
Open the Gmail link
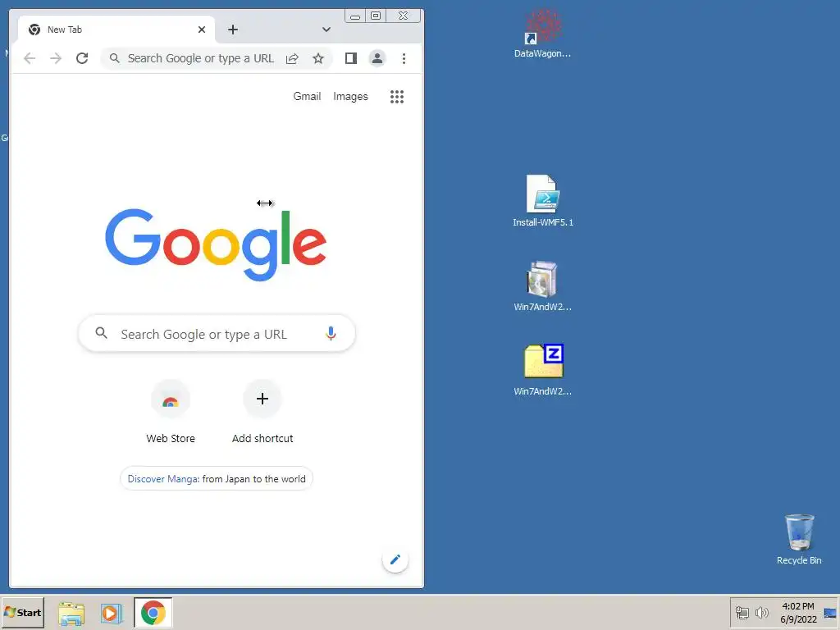307,97
